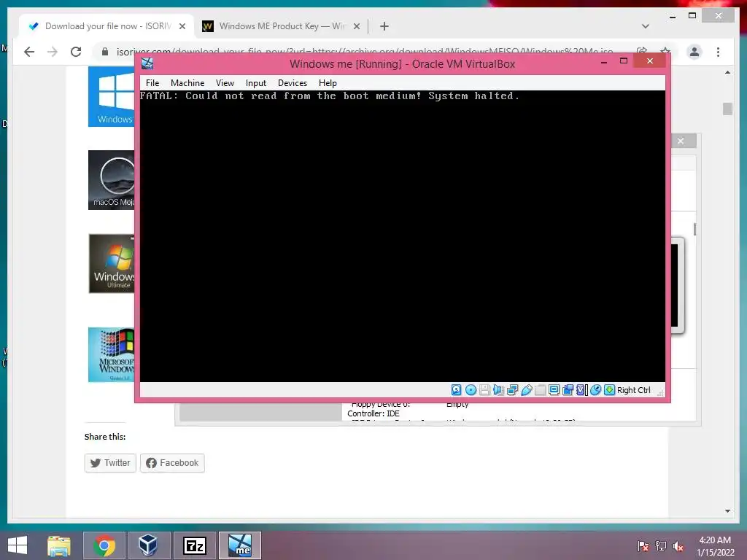Close the VirtualBox Manager window behind
Image resolution: width=747 pixels, height=560 pixels.
(681, 141)
